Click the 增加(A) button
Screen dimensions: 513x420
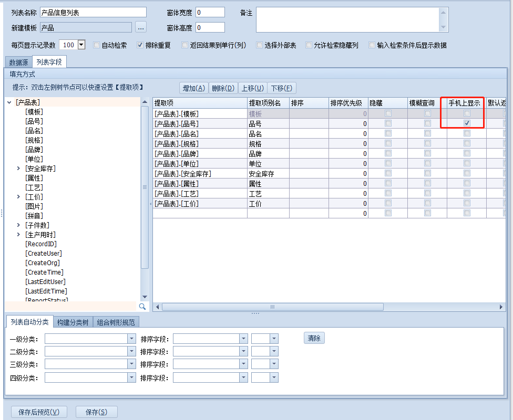tap(193, 88)
